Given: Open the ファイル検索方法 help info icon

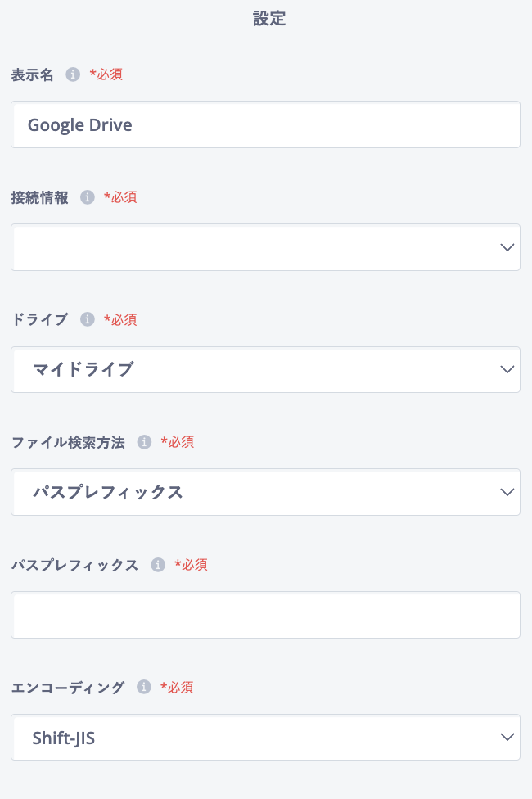Looking at the screenshot, I should click(x=144, y=442).
